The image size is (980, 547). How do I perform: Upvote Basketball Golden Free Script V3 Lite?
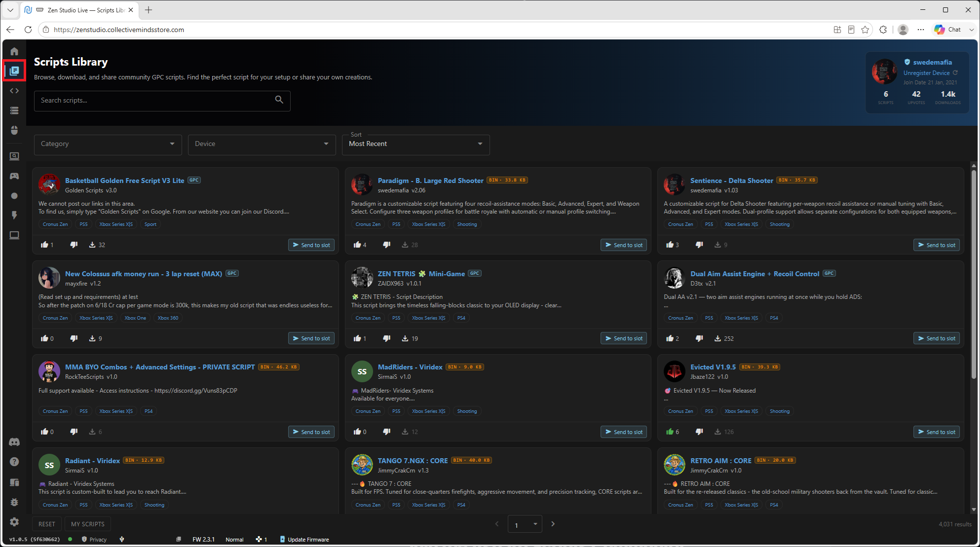(x=44, y=245)
